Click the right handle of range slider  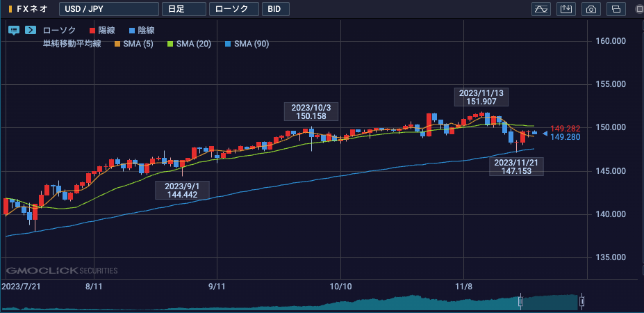581,301
